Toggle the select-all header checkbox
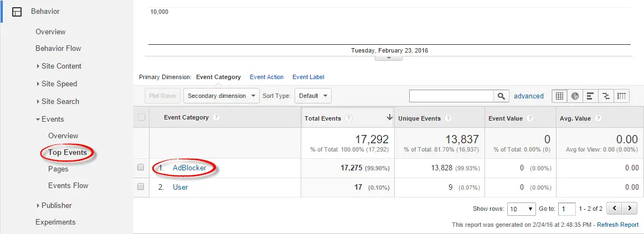Viewport: 644px width, 234px height. 141,117
